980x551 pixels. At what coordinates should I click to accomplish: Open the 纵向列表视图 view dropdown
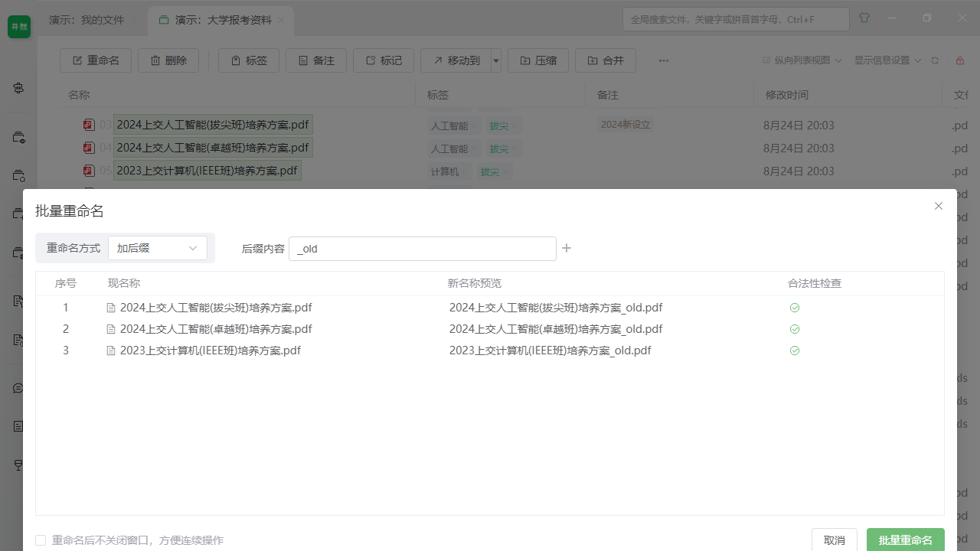[800, 60]
